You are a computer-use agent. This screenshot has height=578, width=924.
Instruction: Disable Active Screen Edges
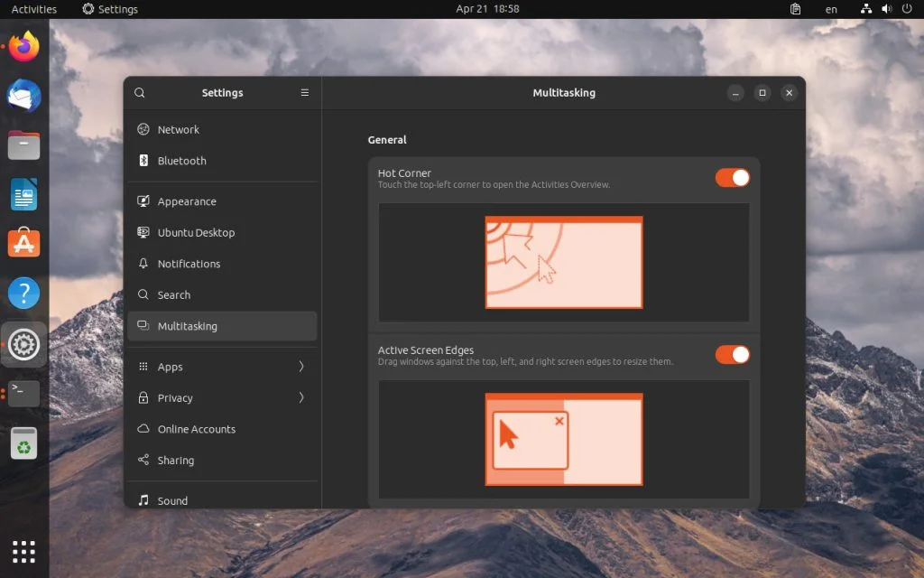(733, 354)
